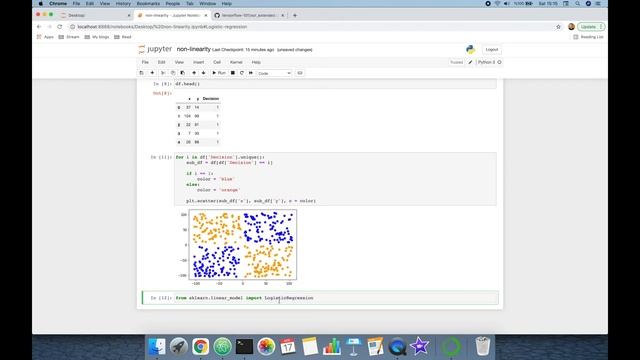Click the LogisticRegression import cell
The image size is (640, 360).
point(336,298)
